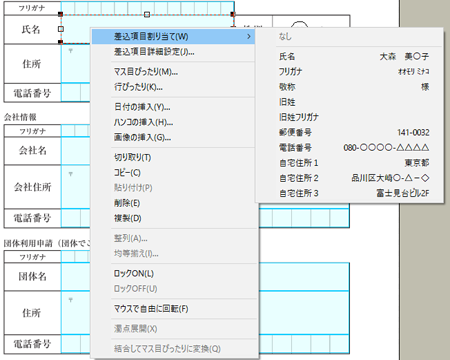Select なし in merge field submenu
The width and height of the screenshot is (450, 360).
click(349, 36)
